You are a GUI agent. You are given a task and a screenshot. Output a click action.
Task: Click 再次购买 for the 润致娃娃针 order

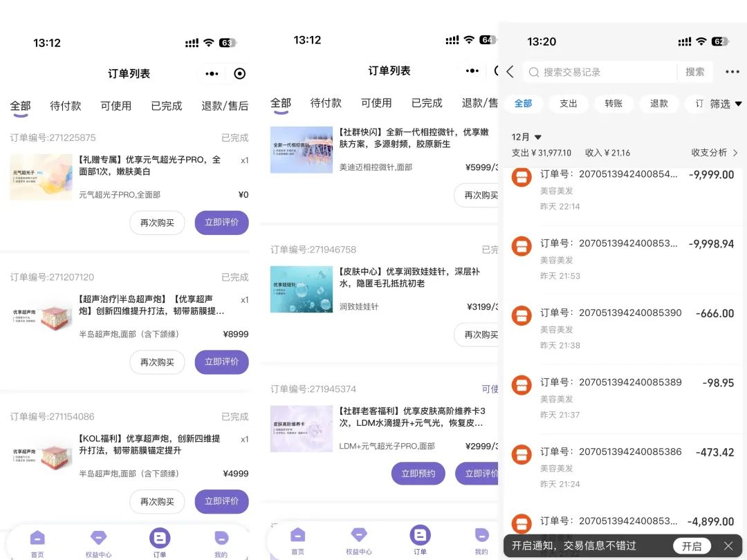477,335
